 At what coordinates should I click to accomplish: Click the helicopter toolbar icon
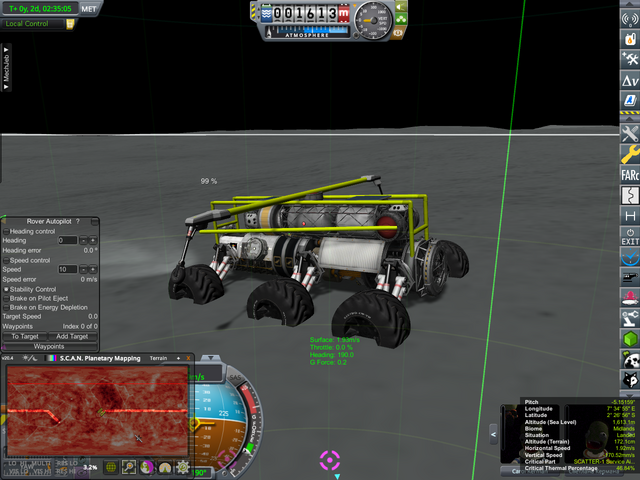tap(630, 277)
